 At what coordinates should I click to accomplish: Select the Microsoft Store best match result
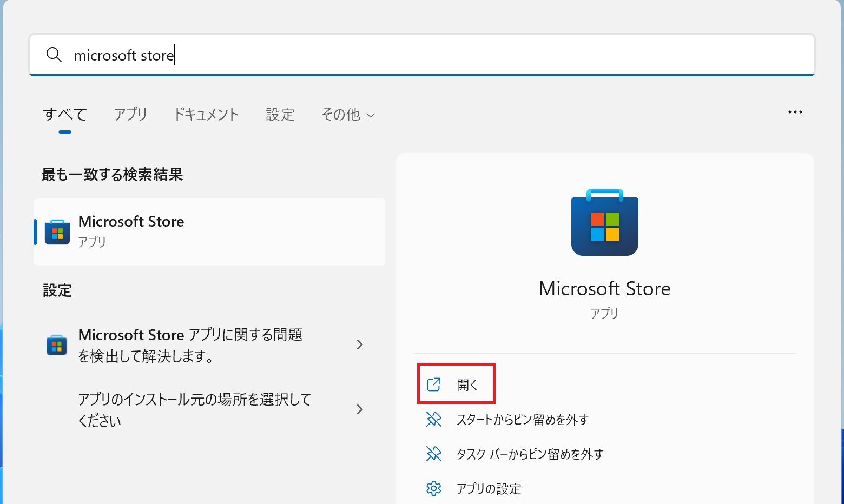(209, 231)
